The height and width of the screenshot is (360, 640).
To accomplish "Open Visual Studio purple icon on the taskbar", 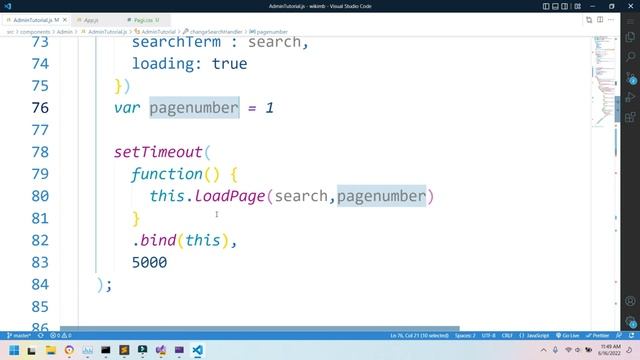I will pyautogui.click(x=161, y=350).
